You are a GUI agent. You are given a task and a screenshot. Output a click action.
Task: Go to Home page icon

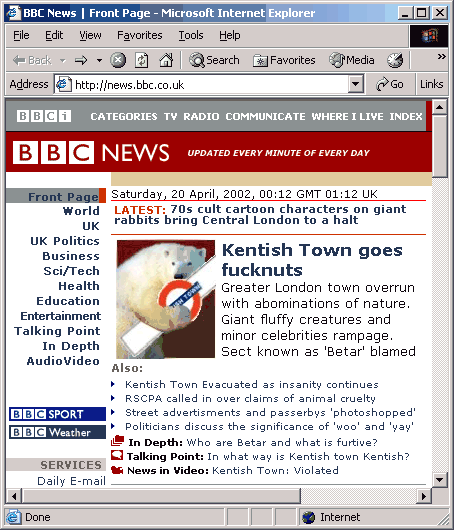[166, 61]
